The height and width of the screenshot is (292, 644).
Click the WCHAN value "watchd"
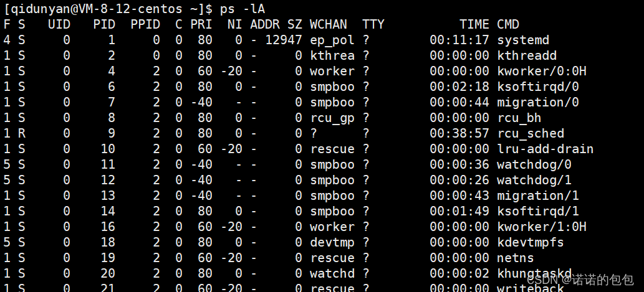pos(332,273)
